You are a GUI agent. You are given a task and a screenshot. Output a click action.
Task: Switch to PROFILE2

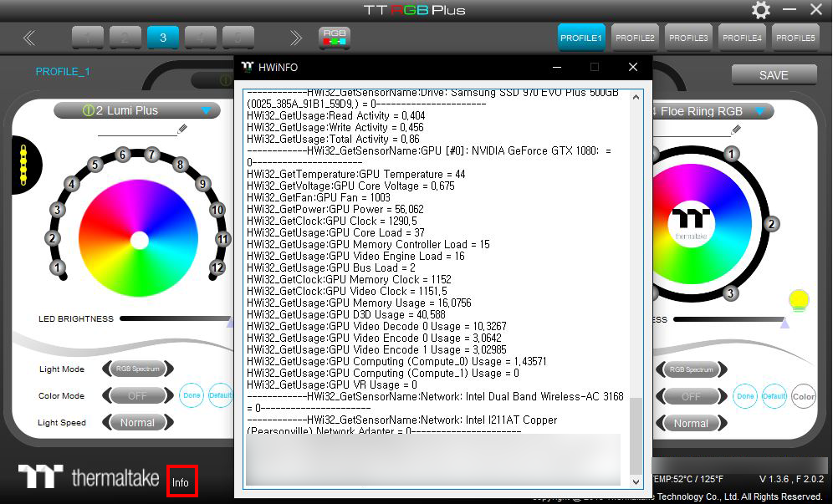(635, 38)
